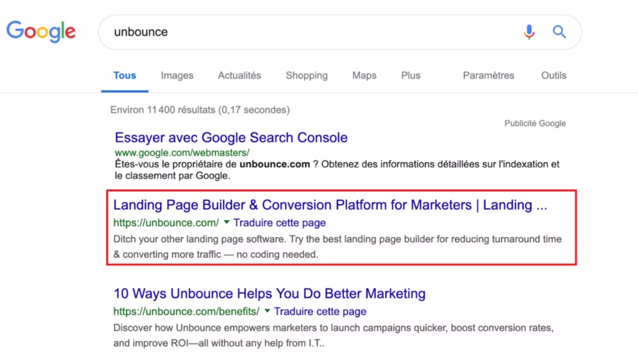Click the www.google.com/webmasters/ URL
Screen dimensions: 638x364
[x=182, y=153]
